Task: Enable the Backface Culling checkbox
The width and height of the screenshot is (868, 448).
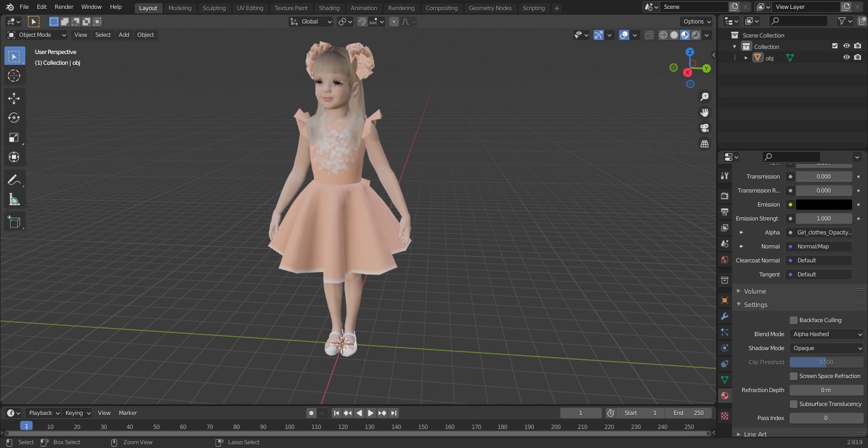Action: click(x=794, y=320)
